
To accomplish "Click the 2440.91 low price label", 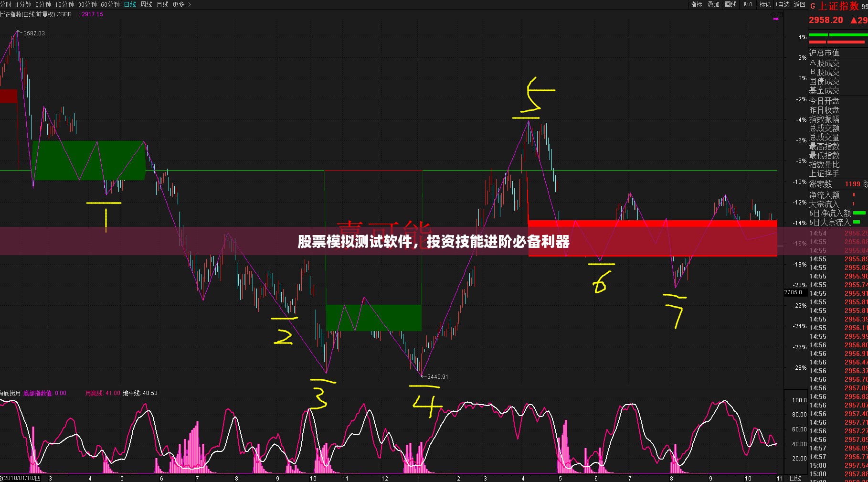I will tap(438, 377).
